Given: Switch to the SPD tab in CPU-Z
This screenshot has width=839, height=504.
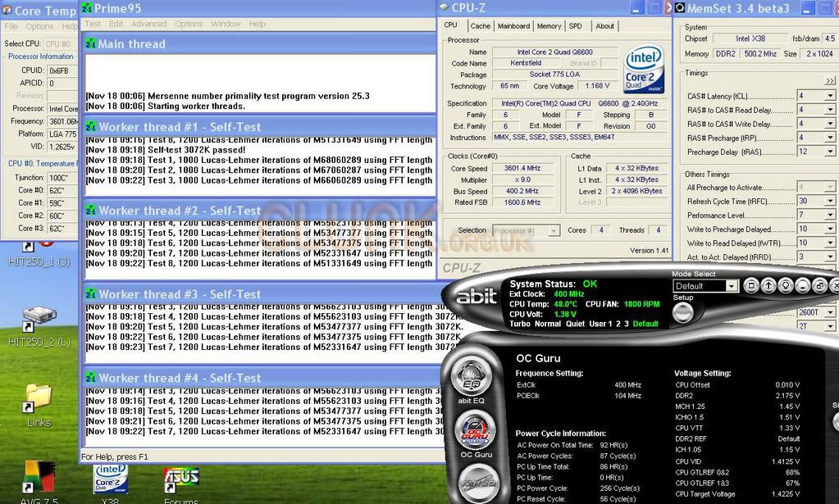Looking at the screenshot, I should 575,25.
